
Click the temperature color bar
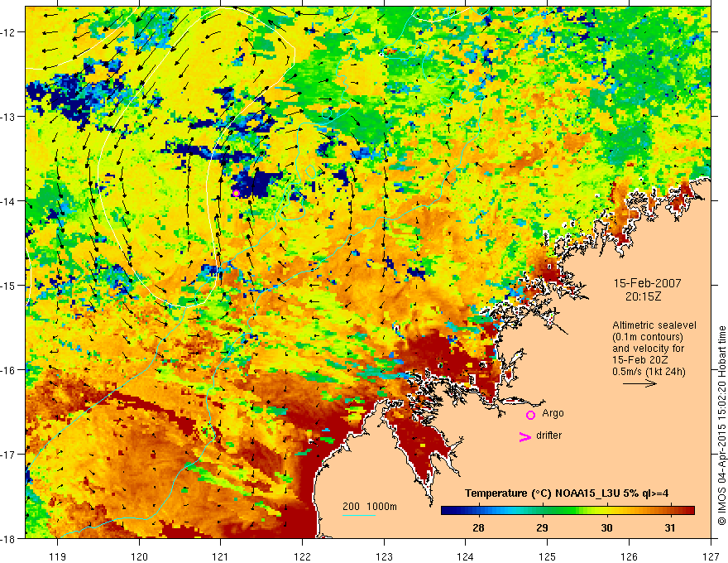tap(568, 510)
